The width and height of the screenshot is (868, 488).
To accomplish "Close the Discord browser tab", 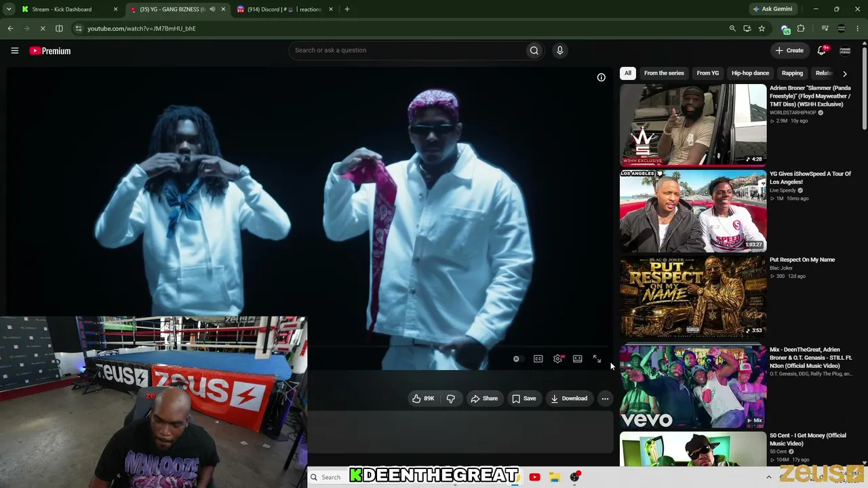I will (x=331, y=9).
